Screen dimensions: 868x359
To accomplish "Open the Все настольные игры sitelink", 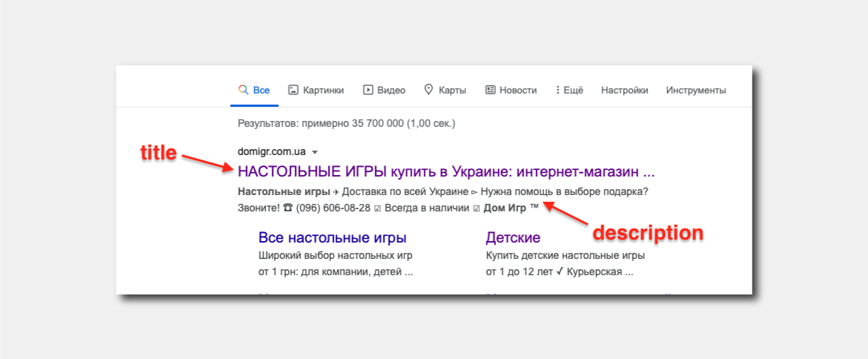I will (x=333, y=237).
